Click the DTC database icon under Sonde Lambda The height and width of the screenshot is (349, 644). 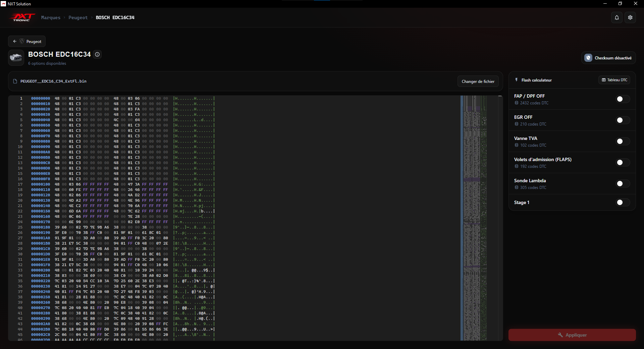coord(517,188)
